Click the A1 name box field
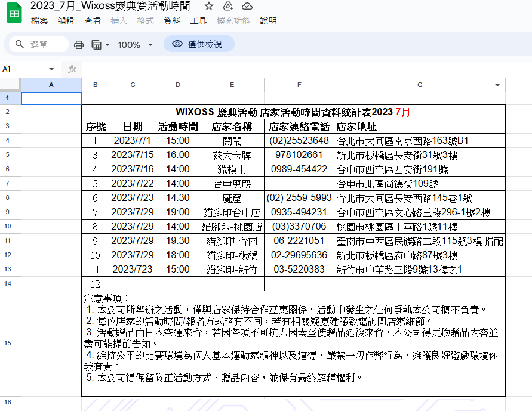 [28, 69]
